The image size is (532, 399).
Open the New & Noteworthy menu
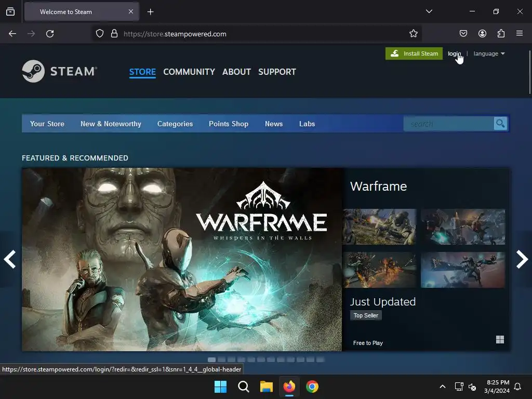point(111,124)
